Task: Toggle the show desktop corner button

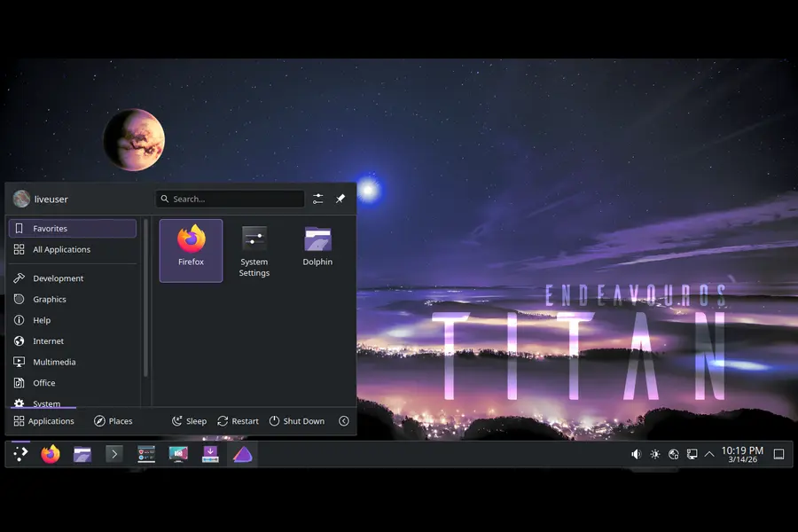Action: pyautogui.click(x=779, y=454)
